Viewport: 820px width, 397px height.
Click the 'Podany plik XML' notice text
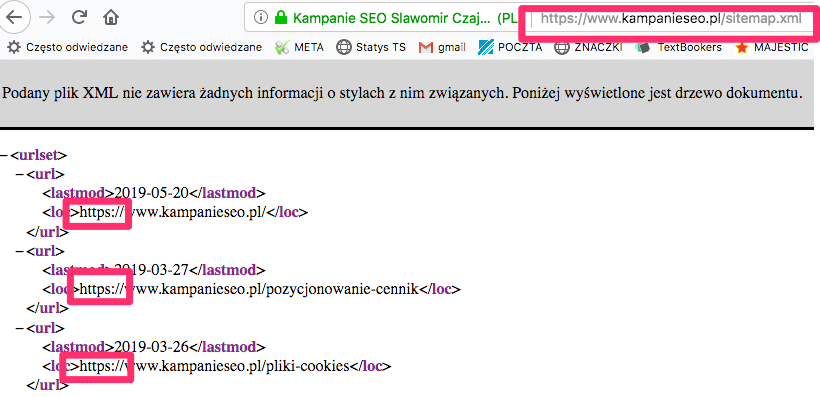click(402, 94)
